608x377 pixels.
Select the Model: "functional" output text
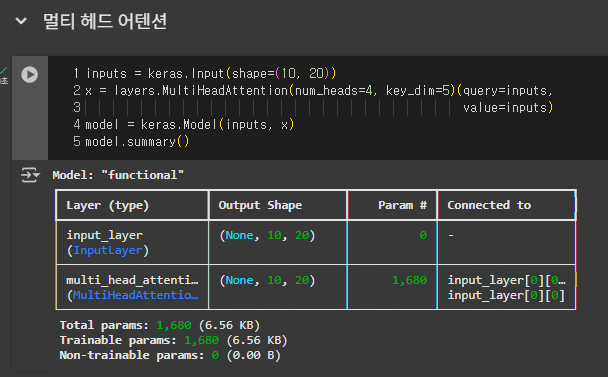click(x=118, y=175)
